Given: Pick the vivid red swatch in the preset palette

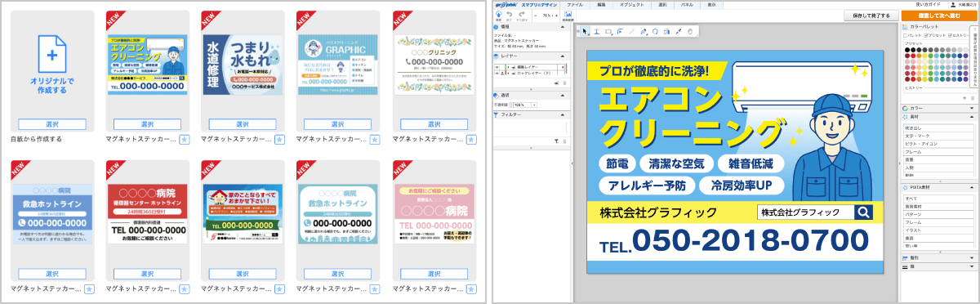Looking at the screenshot, I should [x=913, y=56].
